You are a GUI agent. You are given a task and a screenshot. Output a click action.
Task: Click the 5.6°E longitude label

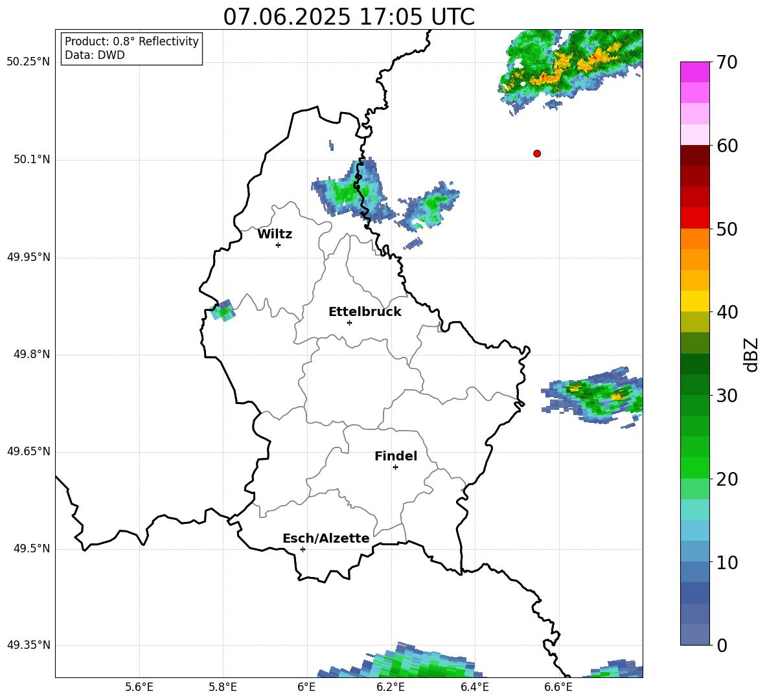(139, 687)
